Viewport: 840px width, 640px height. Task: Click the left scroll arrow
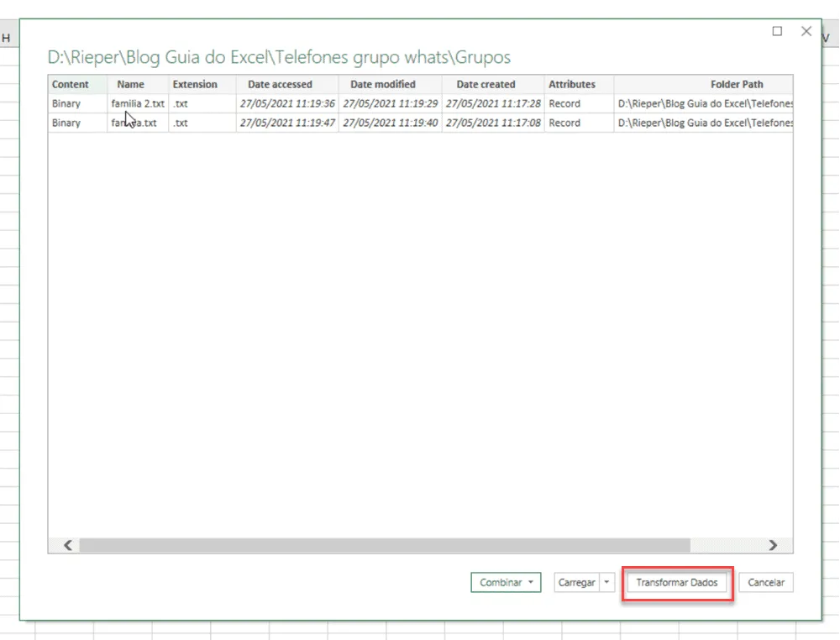coord(68,545)
